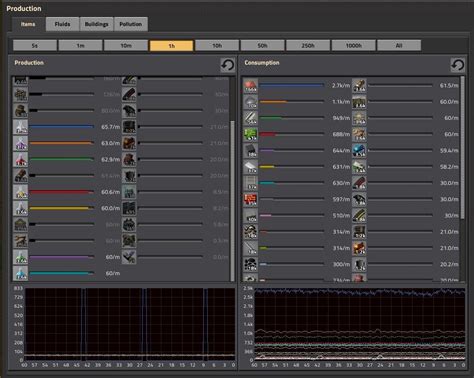Click the item icon consumed at 630/m
474x378 pixels.
tap(250, 183)
